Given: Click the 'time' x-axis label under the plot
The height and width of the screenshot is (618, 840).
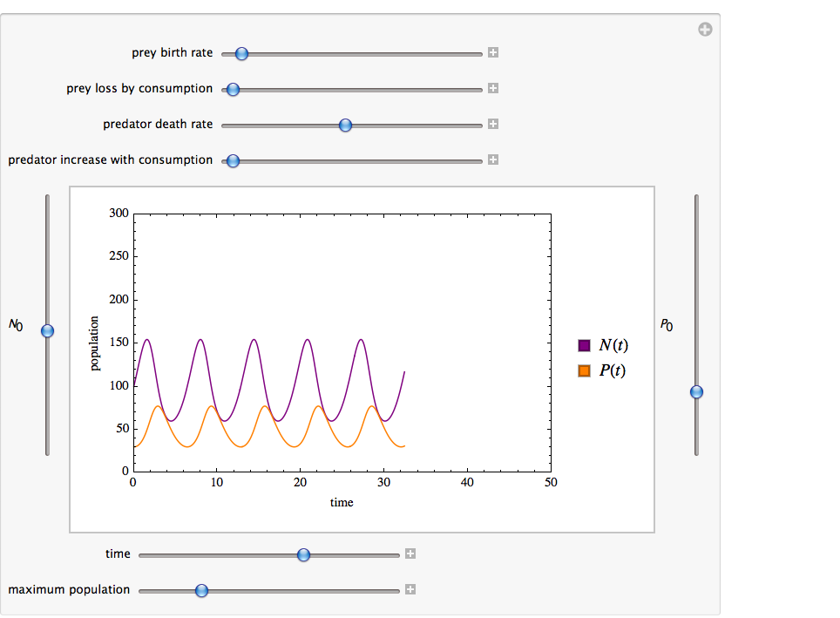Looking at the screenshot, I should [342, 502].
